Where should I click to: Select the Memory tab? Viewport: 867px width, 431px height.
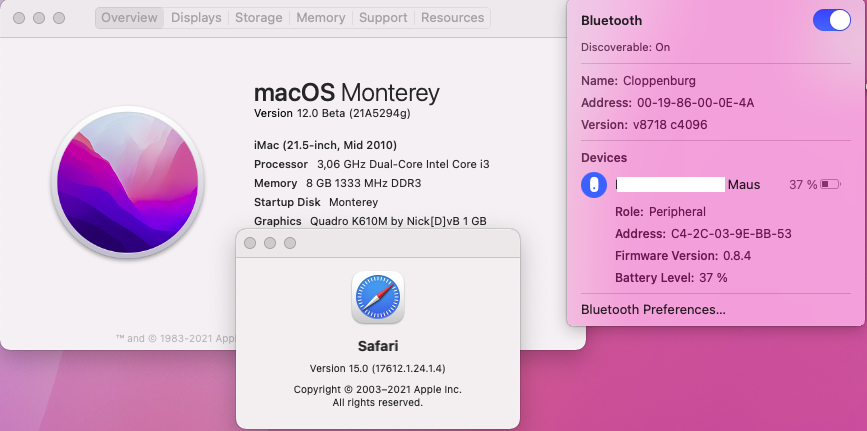pos(321,18)
